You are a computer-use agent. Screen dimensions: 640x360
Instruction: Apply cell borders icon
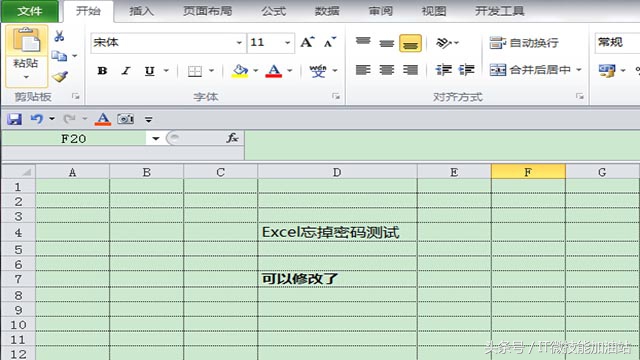tap(195, 71)
